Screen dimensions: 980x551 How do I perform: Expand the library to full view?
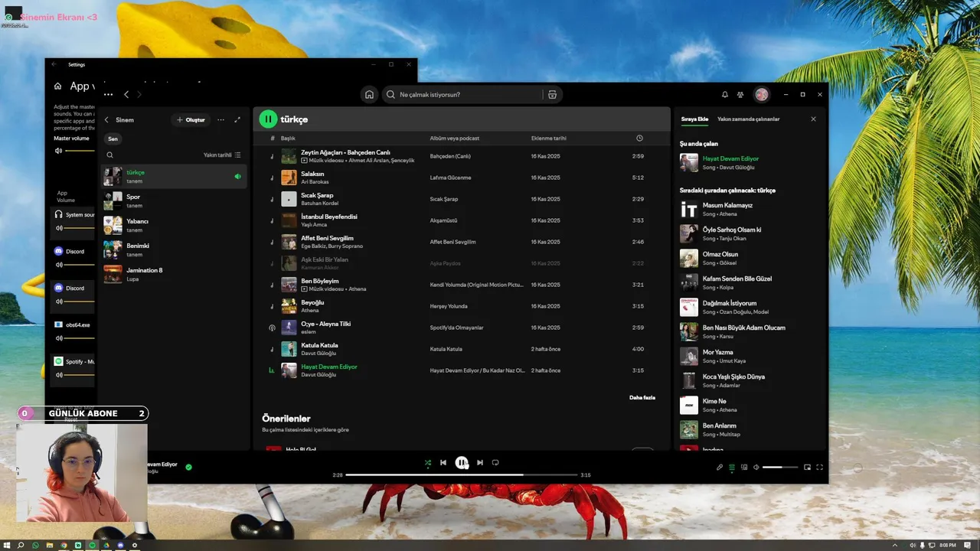[x=237, y=120]
